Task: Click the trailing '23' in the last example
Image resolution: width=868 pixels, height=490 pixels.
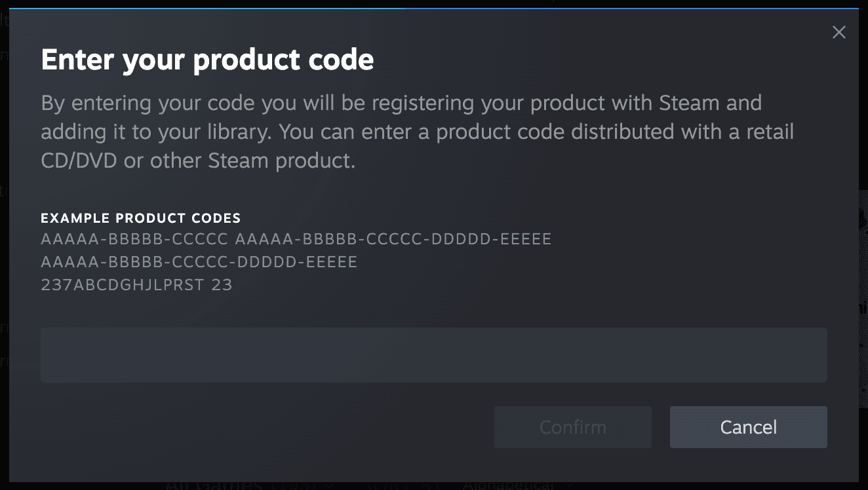Action: coord(222,285)
